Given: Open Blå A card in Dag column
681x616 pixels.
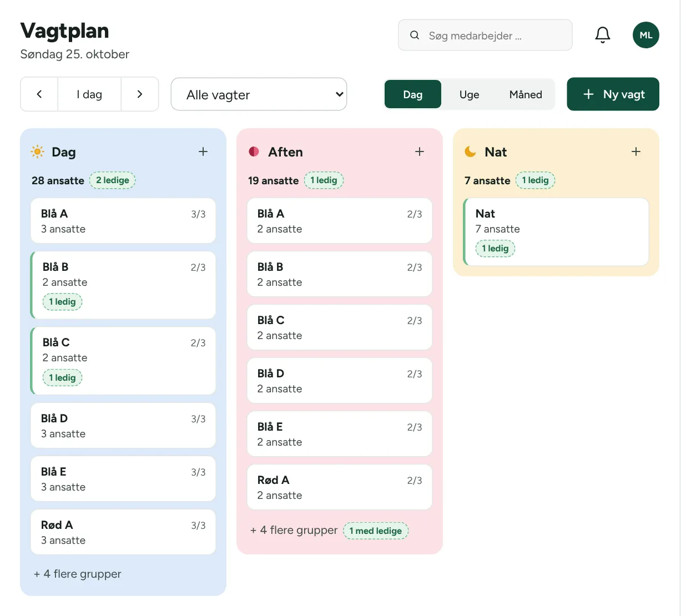Looking at the screenshot, I should [123, 221].
